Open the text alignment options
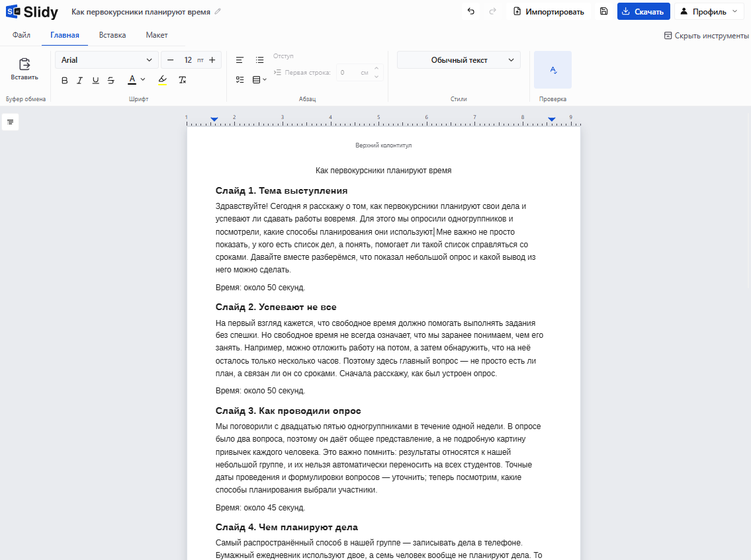 (240, 60)
